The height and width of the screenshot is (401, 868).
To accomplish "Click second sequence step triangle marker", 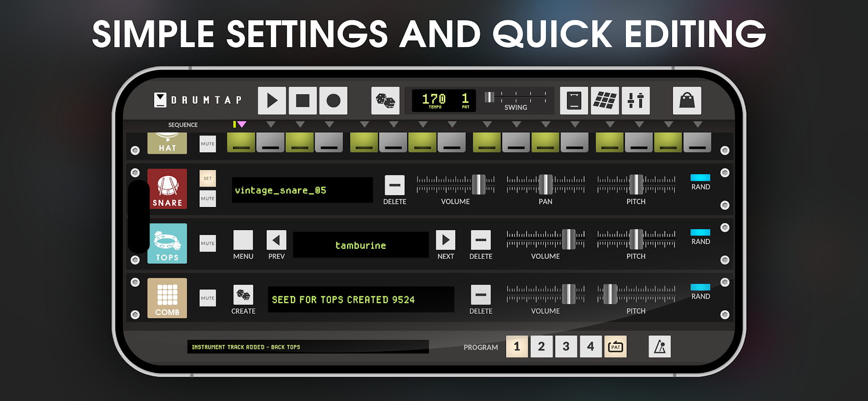I will [271, 124].
